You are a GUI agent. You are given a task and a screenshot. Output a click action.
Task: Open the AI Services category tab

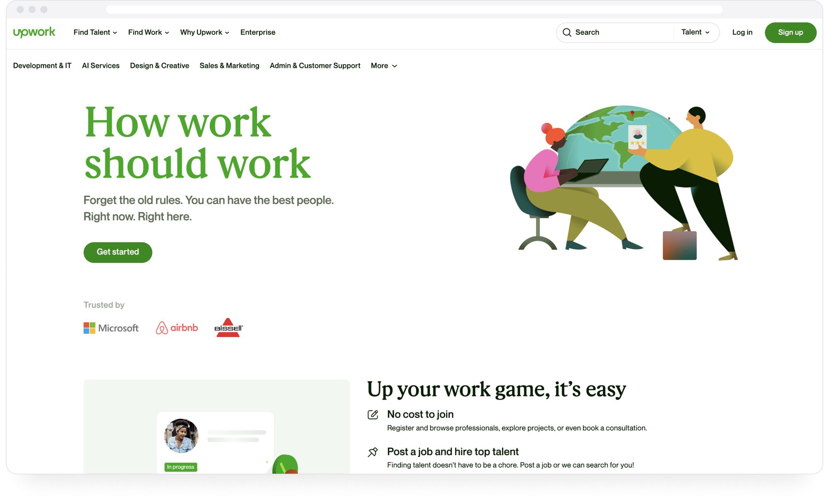101,66
